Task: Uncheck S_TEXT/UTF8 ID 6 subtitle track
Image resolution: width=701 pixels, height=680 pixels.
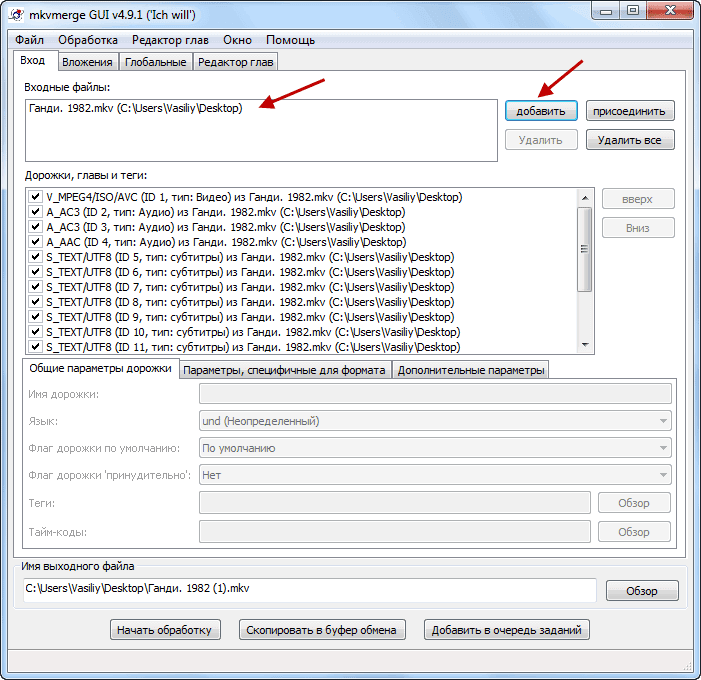Action: tap(35, 272)
